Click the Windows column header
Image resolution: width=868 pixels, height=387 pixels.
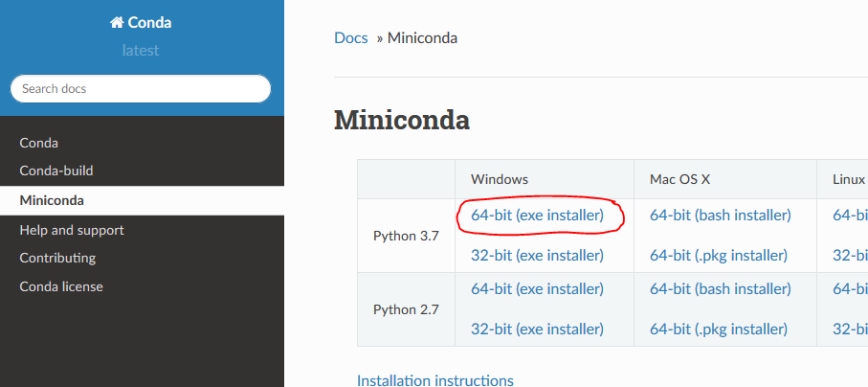[500, 179]
